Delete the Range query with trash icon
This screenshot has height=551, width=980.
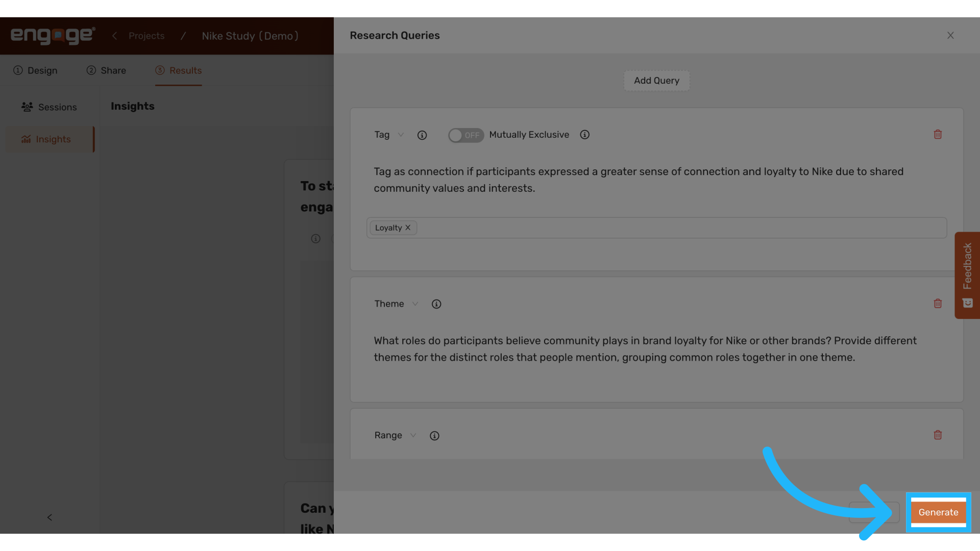938,435
